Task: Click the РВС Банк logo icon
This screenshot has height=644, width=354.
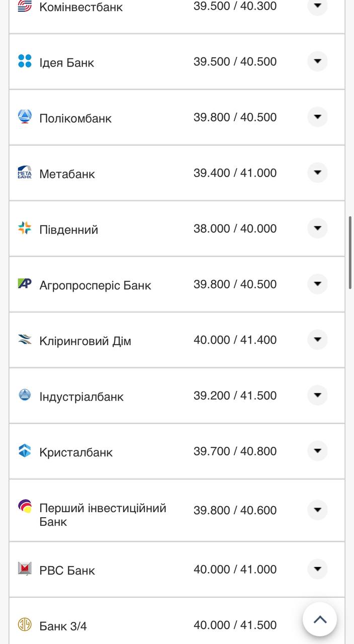Action: (25, 569)
